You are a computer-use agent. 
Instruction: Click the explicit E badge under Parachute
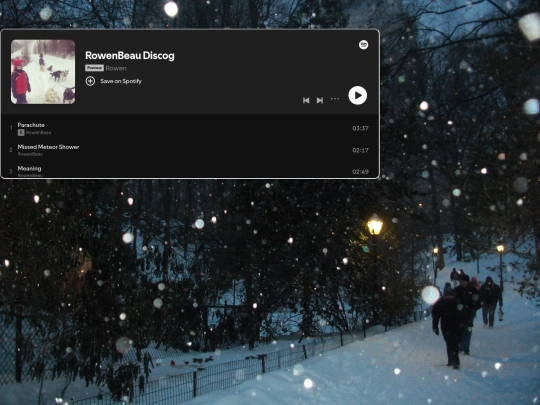pyautogui.click(x=21, y=133)
